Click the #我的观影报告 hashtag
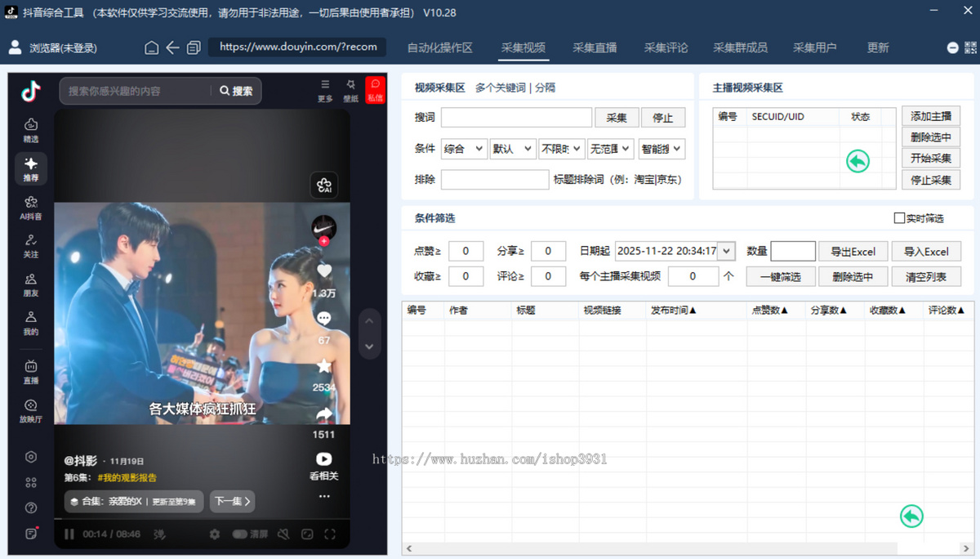Viewport: 980px width, 559px height. 127,477
